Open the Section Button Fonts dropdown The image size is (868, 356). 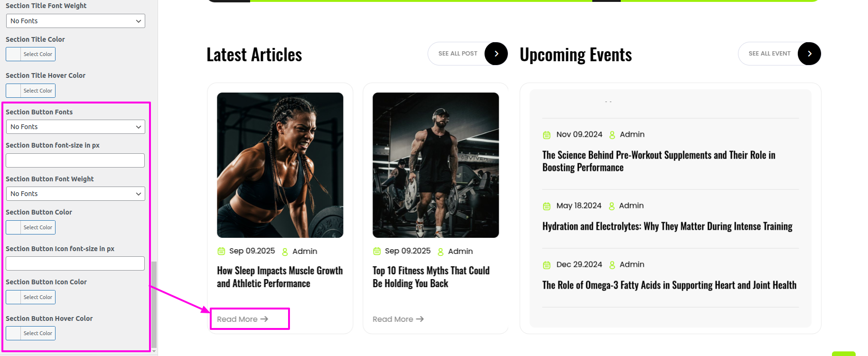click(75, 127)
